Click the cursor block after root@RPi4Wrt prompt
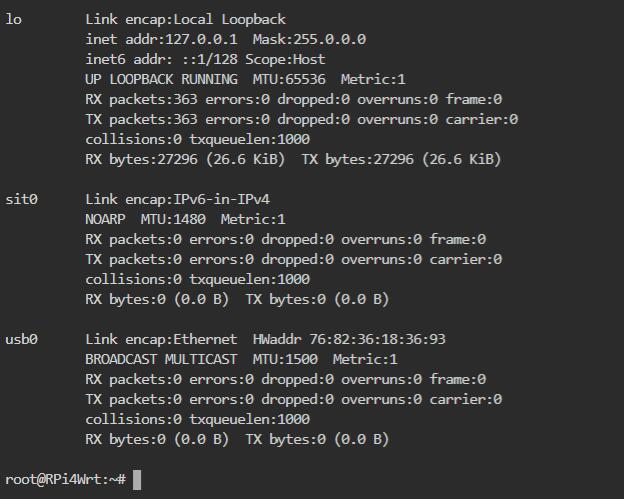Image resolution: width=624 pixels, height=499 pixels. click(x=136, y=480)
